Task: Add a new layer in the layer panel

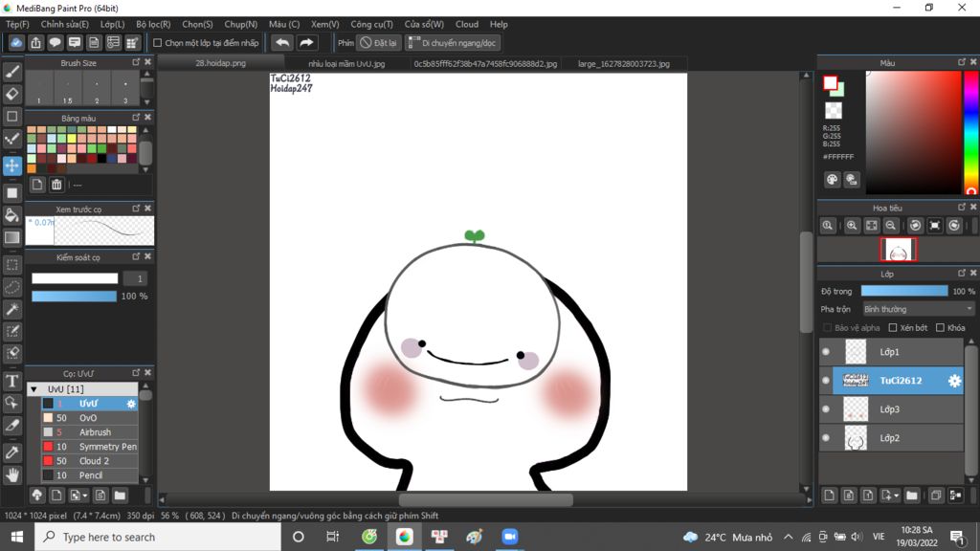Action: (x=829, y=496)
